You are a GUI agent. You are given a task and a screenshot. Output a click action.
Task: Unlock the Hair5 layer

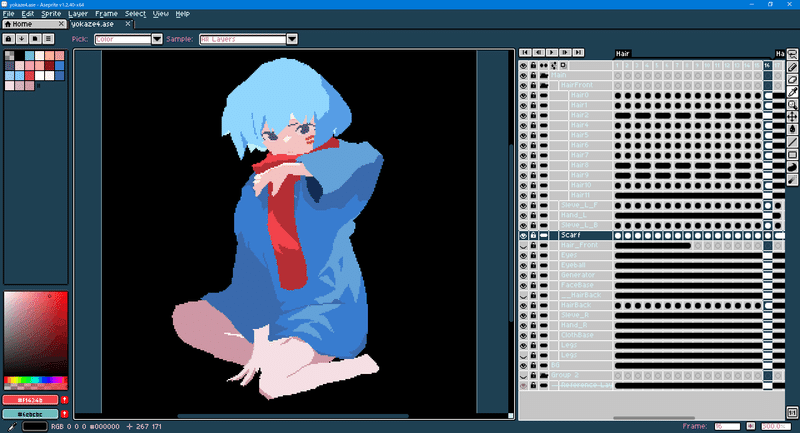pyautogui.click(x=534, y=135)
